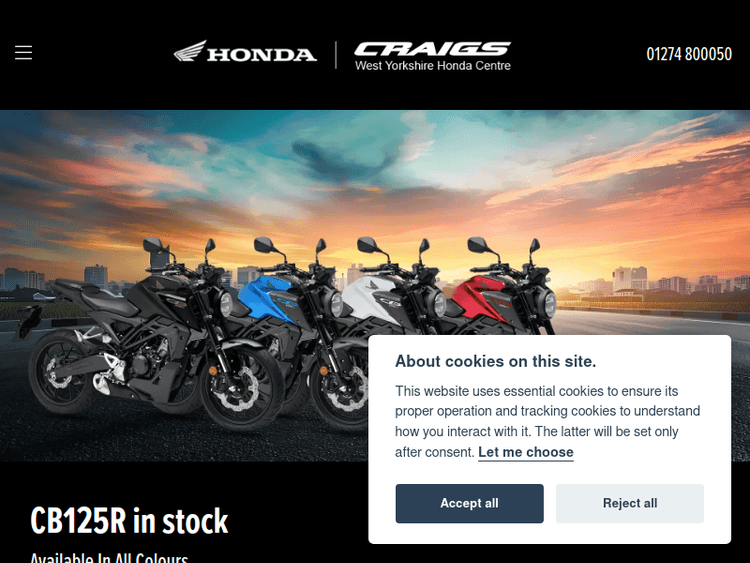Open the hamburger navigation menu
Image resolution: width=750 pixels, height=563 pixels.
[23, 53]
